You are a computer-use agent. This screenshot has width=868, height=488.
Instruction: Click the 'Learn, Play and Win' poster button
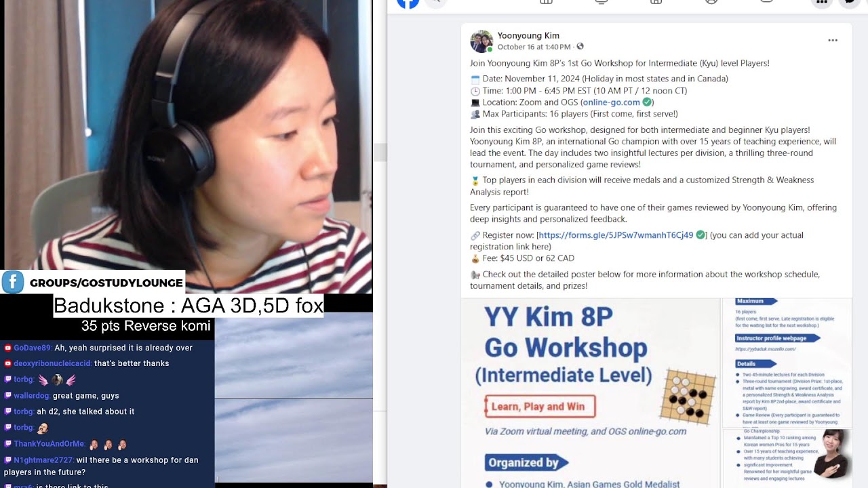click(540, 407)
